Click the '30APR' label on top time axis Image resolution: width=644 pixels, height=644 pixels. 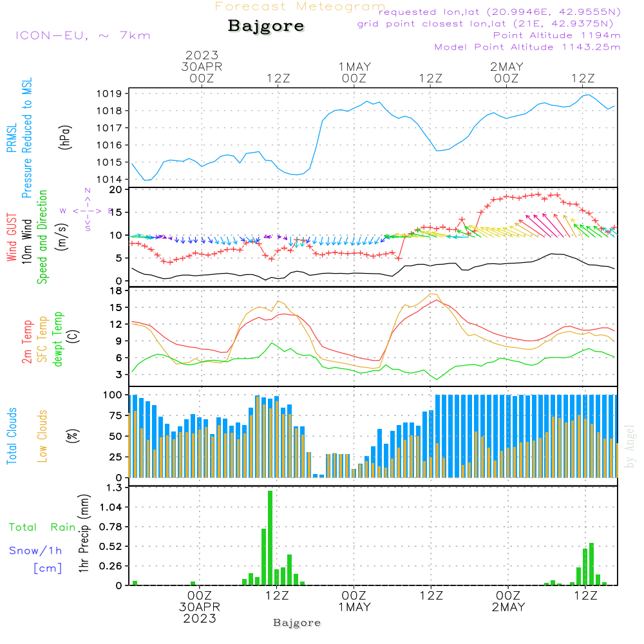coord(202,67)
